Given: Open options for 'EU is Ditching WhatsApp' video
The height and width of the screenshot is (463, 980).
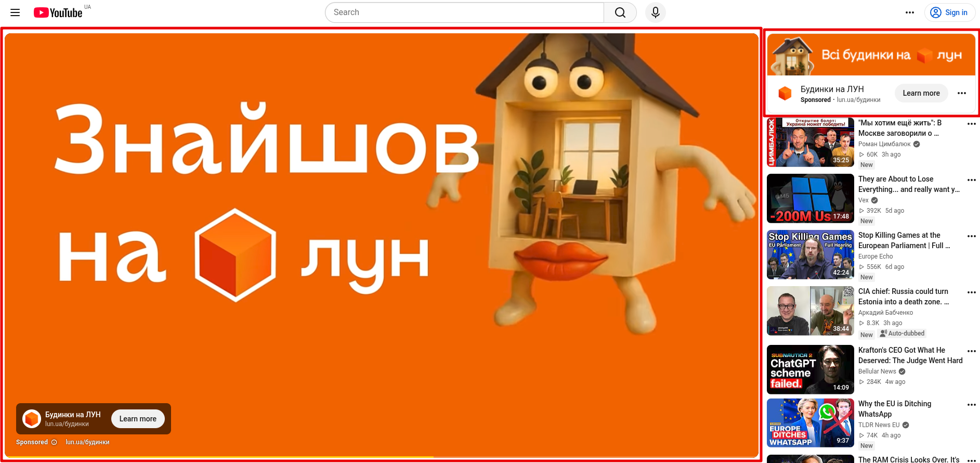Looking at the screenshot, I should 972,405.
